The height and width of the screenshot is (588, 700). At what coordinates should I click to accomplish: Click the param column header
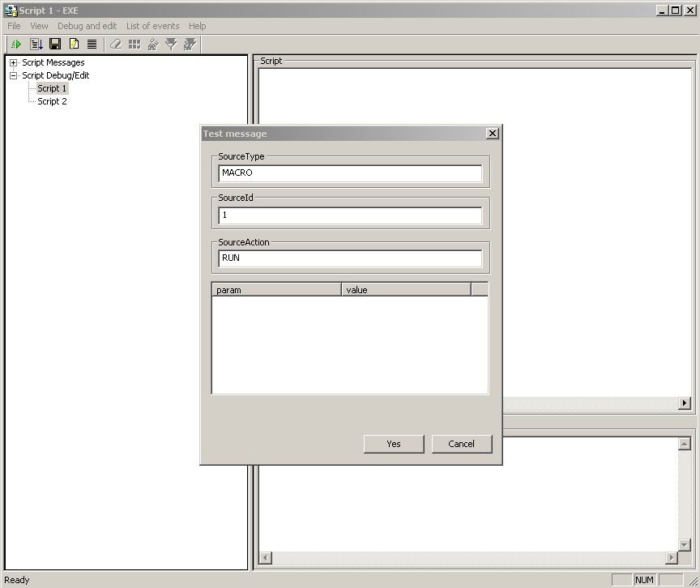coord(275,290)
